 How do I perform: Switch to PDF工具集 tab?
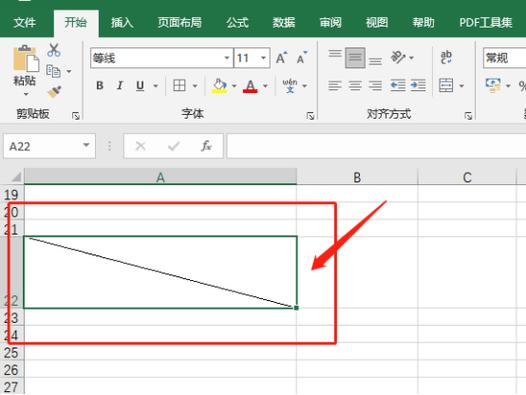[486, 22]
